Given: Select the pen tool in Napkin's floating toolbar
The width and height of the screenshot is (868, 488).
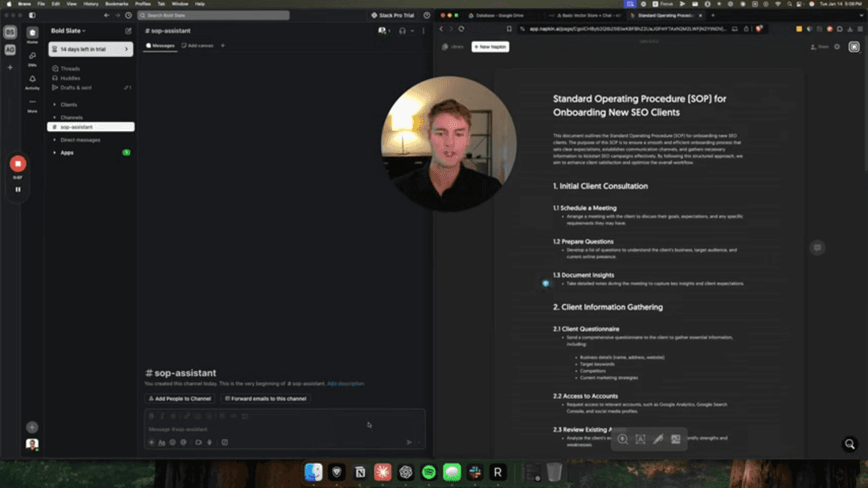Looking at the screenshot, I should coord(657,440).
